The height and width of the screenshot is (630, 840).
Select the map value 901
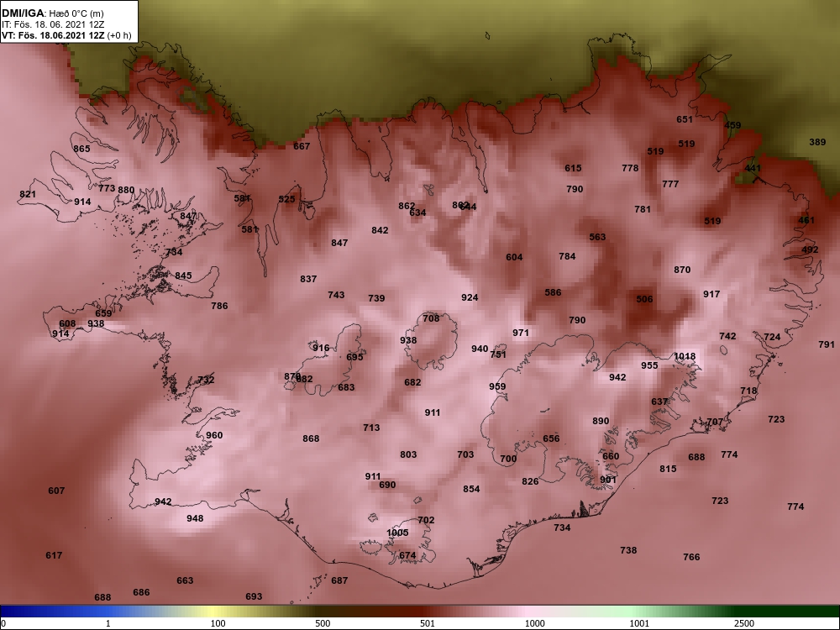[x=608, y=480]
